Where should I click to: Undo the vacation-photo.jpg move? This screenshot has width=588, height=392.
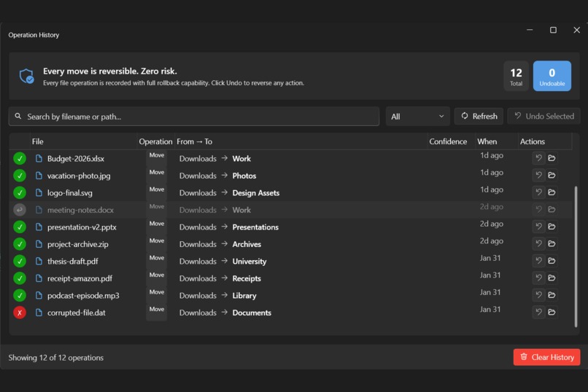tap(538, 175)
